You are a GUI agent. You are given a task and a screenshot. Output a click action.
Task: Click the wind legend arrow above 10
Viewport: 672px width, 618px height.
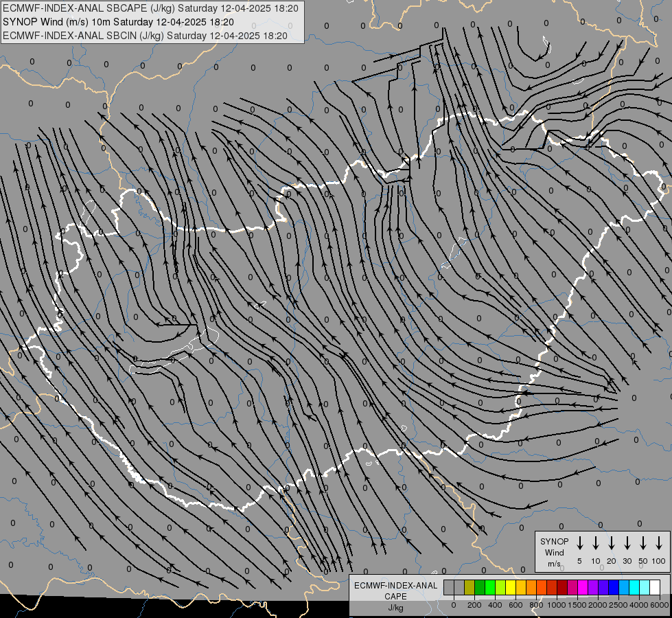click(x=596, y=543)
